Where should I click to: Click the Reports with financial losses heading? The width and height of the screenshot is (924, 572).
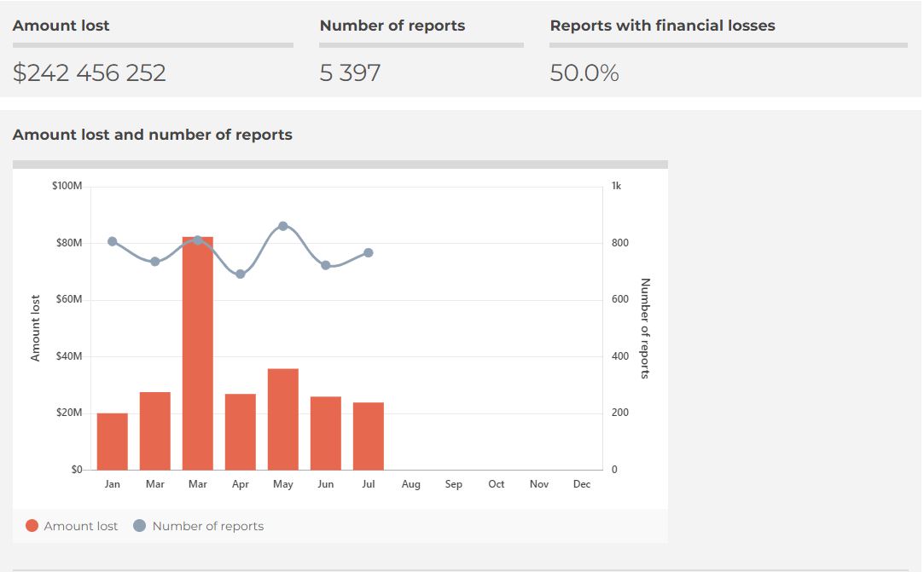click(662, 26)
